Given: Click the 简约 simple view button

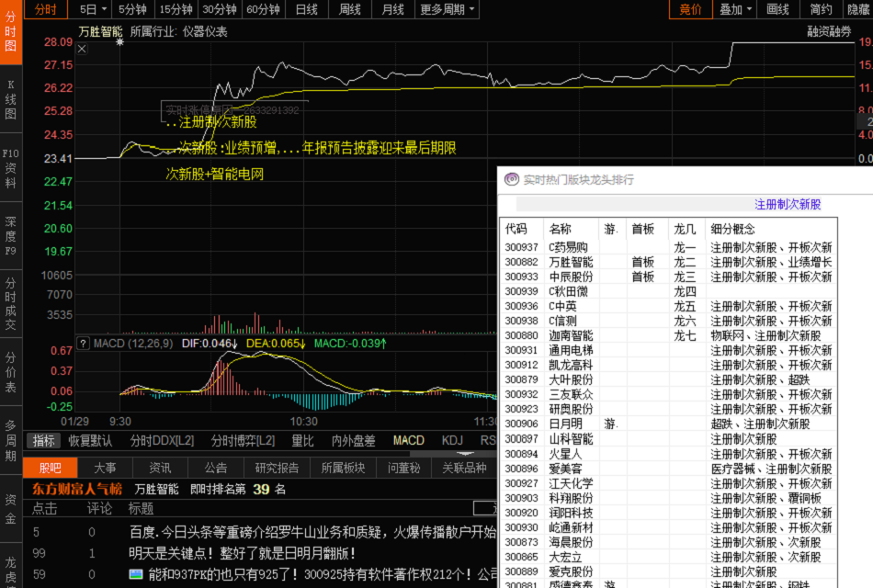Looking at the screenshot, I should pyautogui.click(x=822, y=9).
